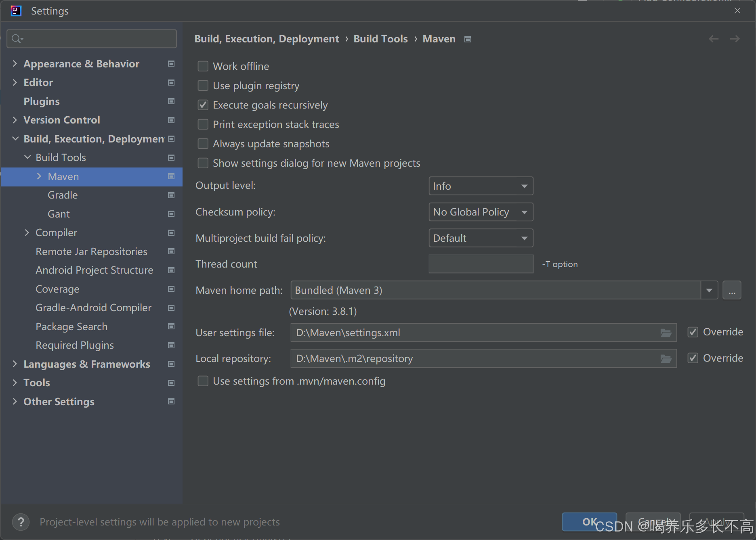Expand the Editor section
This screenshot has width=756, height=540.
click(15, 83)
